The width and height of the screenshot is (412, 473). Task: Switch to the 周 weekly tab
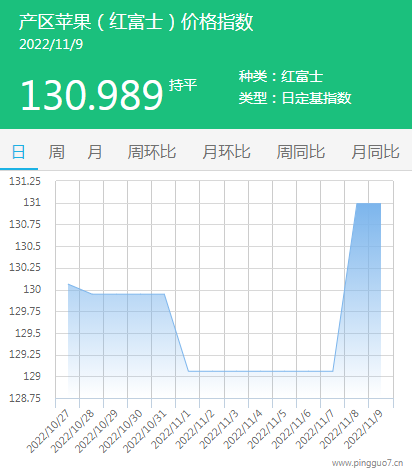(56, 152)
